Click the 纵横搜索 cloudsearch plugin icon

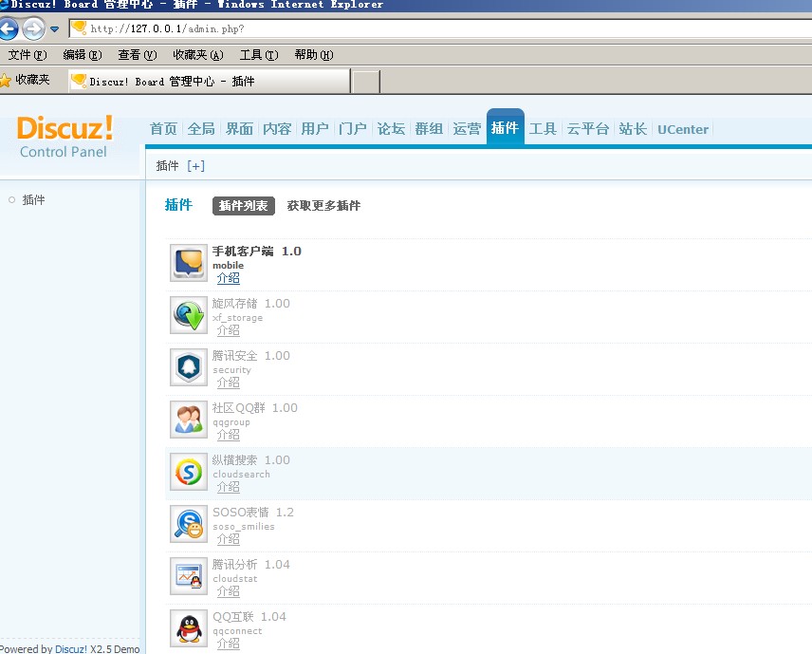189,472
